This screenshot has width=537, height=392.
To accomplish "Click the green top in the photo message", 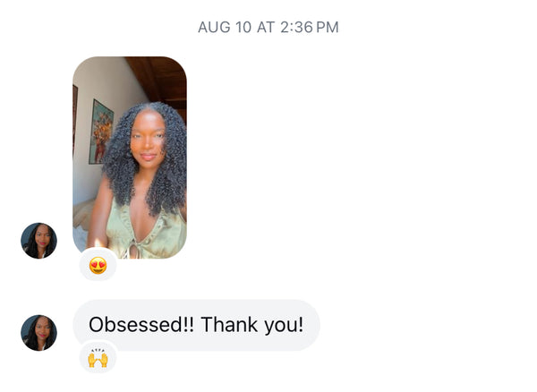I will tap(148, 233).
